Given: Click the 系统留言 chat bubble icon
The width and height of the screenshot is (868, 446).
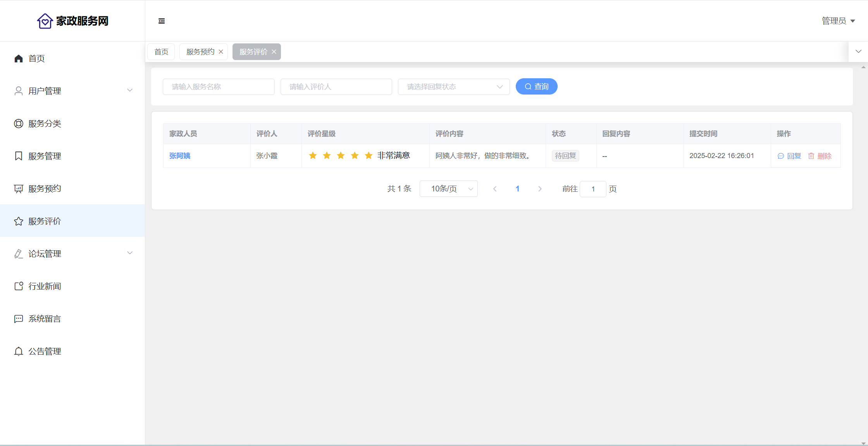Looking at the screenshot, I should (x=19, y=319).
